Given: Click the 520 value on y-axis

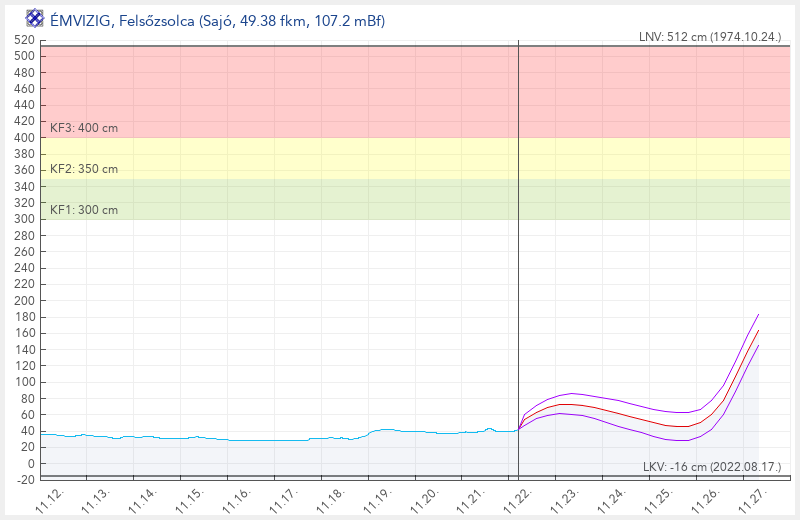Looking at the screenshot, I should [24, 40].
